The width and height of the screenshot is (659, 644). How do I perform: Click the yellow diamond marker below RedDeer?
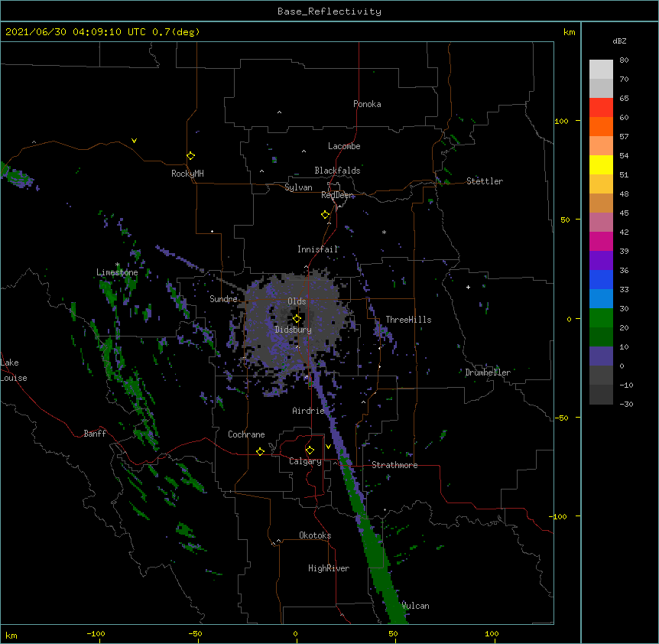(x=326, y=215)
